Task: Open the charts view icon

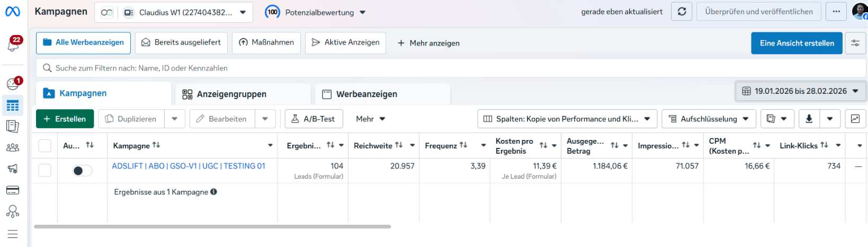Action: (855, 119)
